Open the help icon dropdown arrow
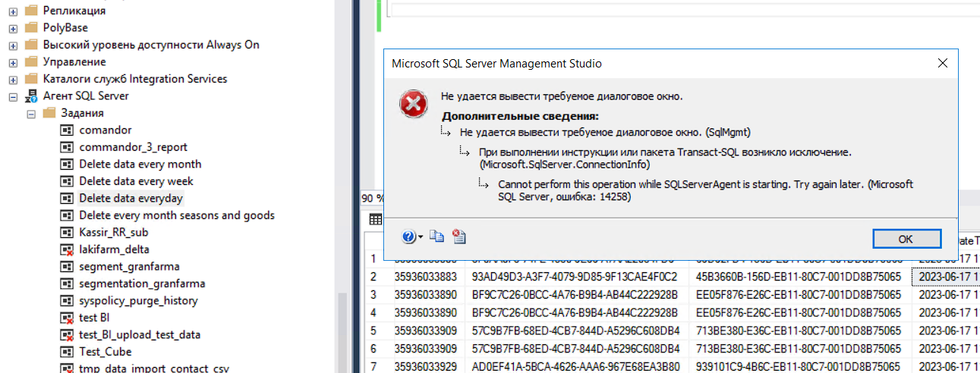Screen dimensions: 980x373 click(x=421, y=237)
